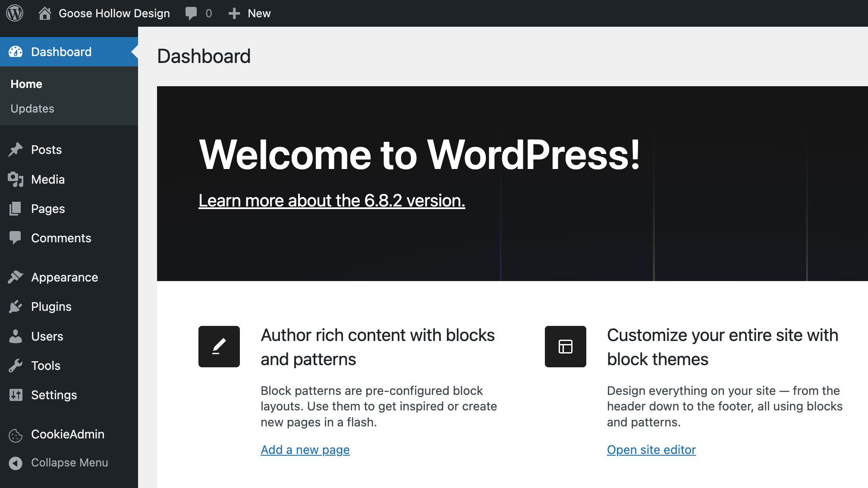
Task: Click the home icon beside Goose Hollow Design
Action: [45, 13]
